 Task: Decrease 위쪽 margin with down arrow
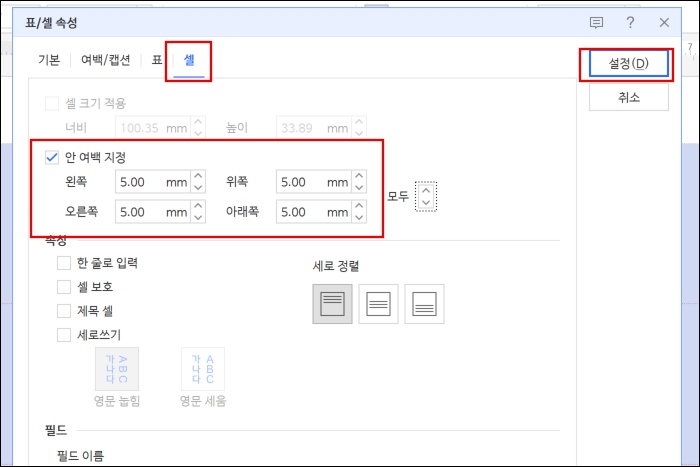[x=359, y=188]
